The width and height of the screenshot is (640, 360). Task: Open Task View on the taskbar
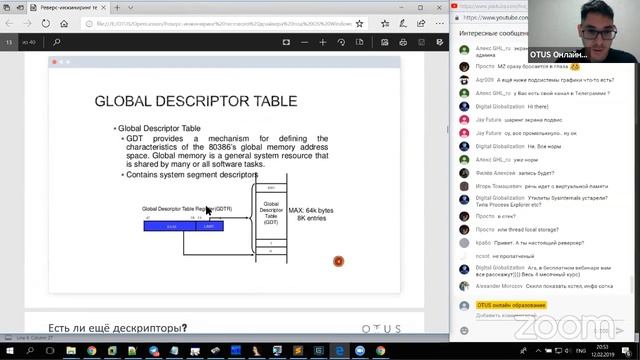pyautogui.click(x=50, y=351)
